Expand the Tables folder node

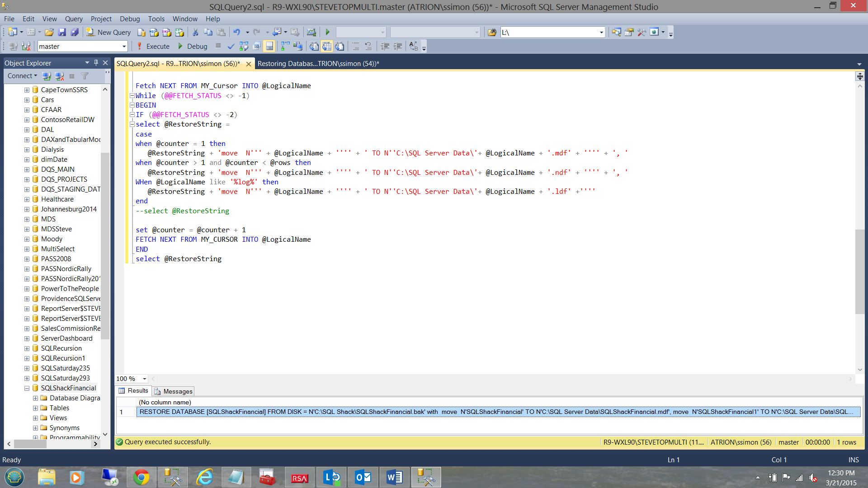pyautogui.click(x=35, y=408)
